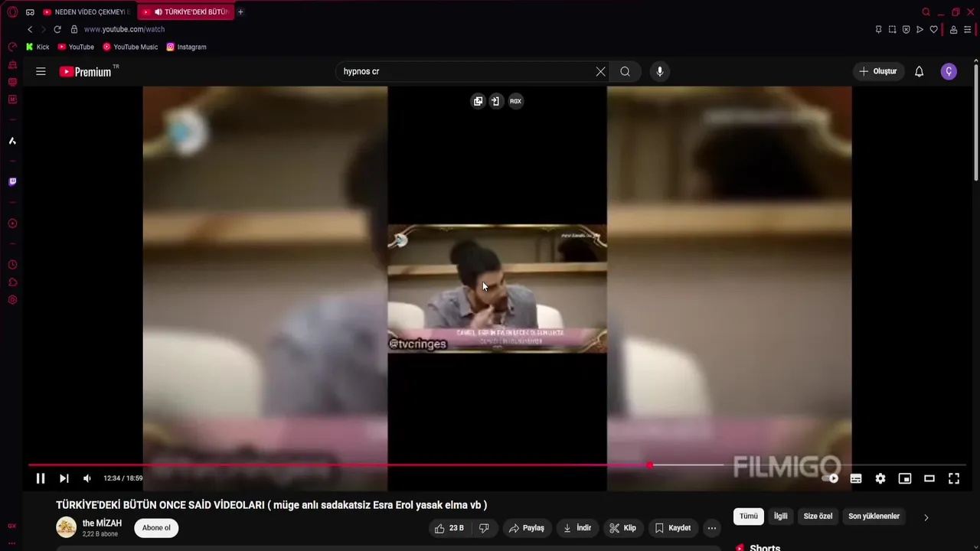Enable miniplayer mode
Image resolution: width=980 pixels, height=551 pixels.
click(905, 478)
